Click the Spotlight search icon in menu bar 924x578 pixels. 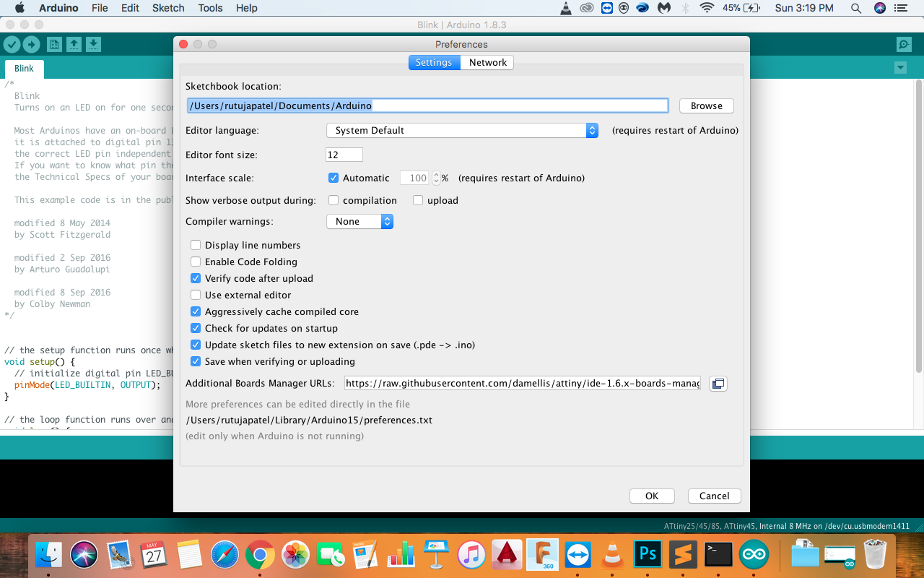(x=855, y=8)
